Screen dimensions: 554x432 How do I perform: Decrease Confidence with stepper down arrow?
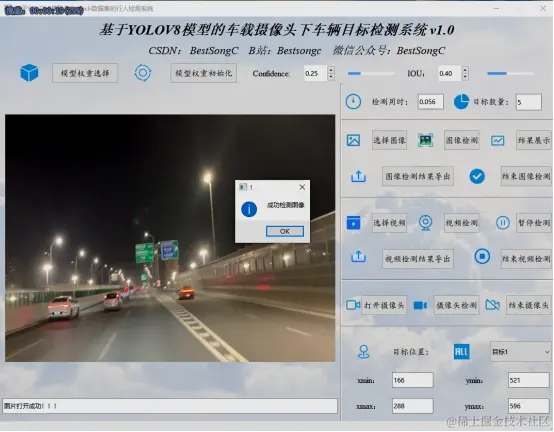(x=331, y=77)
